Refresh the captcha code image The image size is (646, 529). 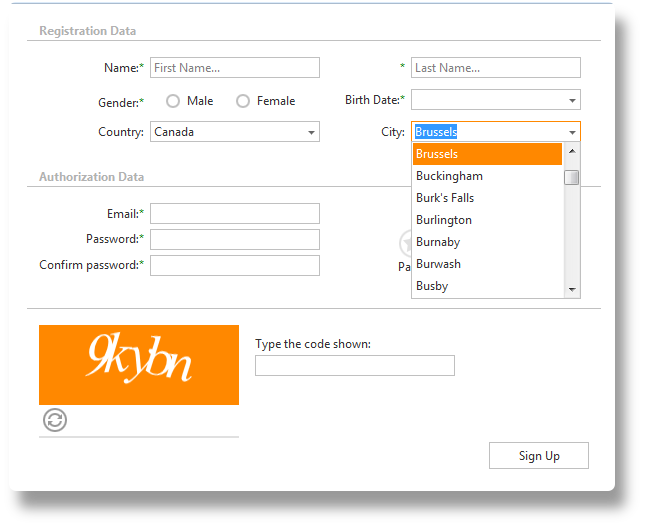[x=55, y=420]
